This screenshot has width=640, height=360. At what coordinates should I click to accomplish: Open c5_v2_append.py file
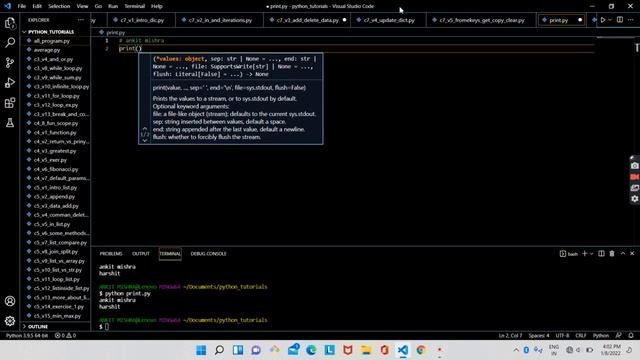point(55,196)
